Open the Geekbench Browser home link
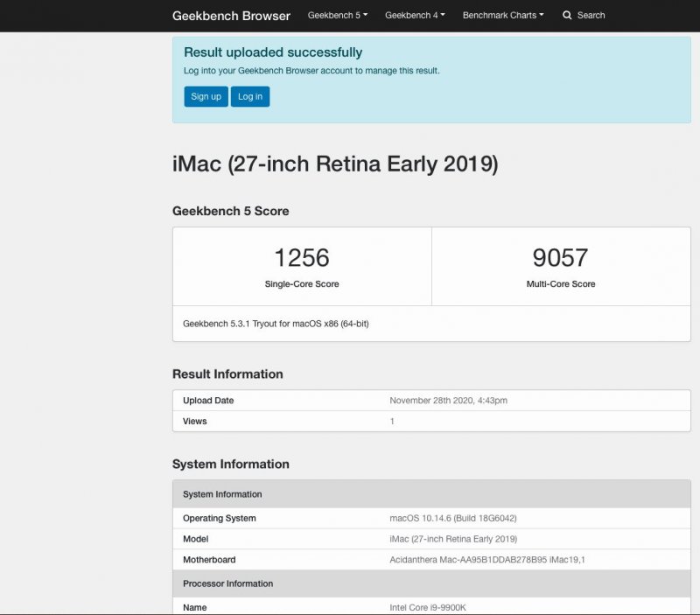This screenshot has height=615, width=700. pos(231,16)
